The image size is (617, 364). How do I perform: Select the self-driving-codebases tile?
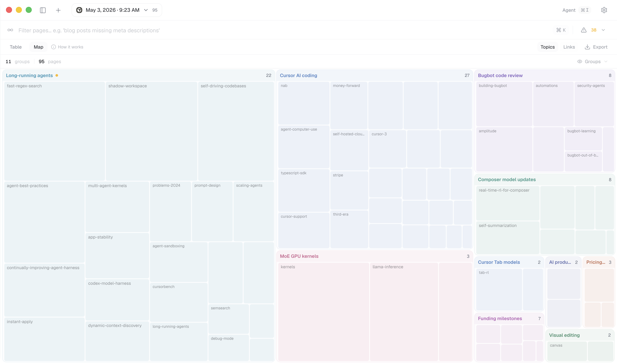tap(236, 131)
